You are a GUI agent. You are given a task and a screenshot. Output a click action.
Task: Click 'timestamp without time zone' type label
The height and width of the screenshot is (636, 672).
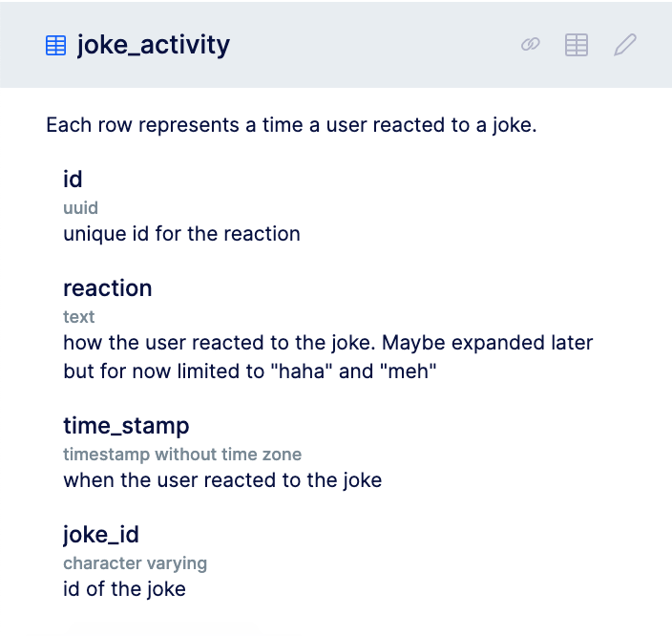[x=182, y=454]
